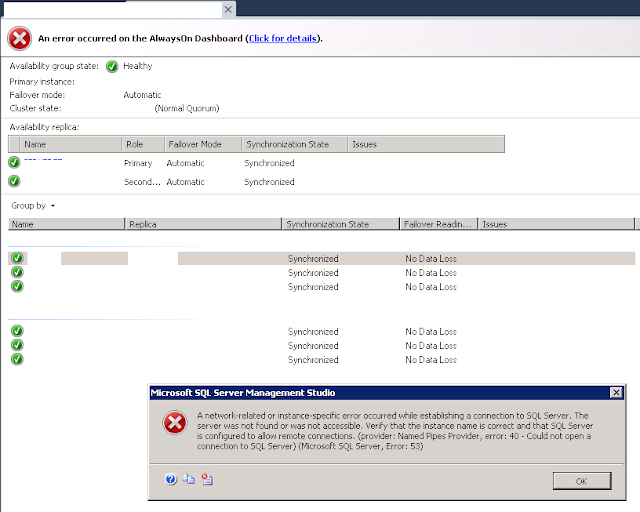Image resolution: width=640 pixels, height=512 pixels.
Task: Click the red error icon inside the dialog
Action: pos(175,423)
